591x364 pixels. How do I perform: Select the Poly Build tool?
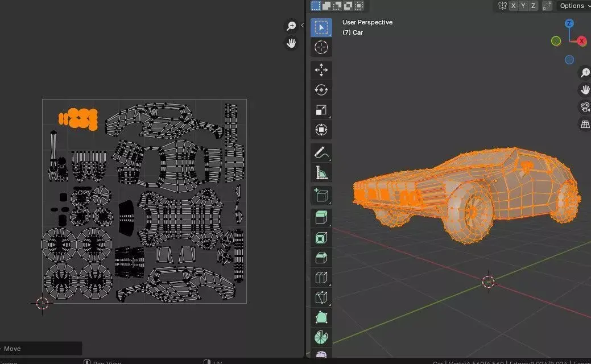321,318
